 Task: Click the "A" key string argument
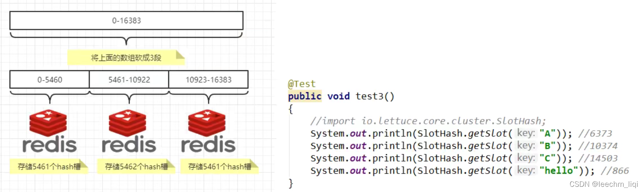click(x=547, y=133)
